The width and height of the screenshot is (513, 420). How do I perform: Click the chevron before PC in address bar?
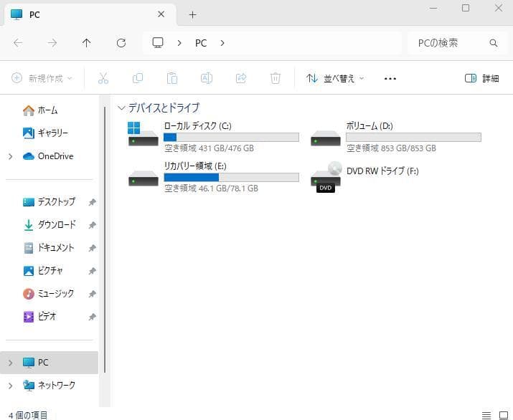point(179,43)
